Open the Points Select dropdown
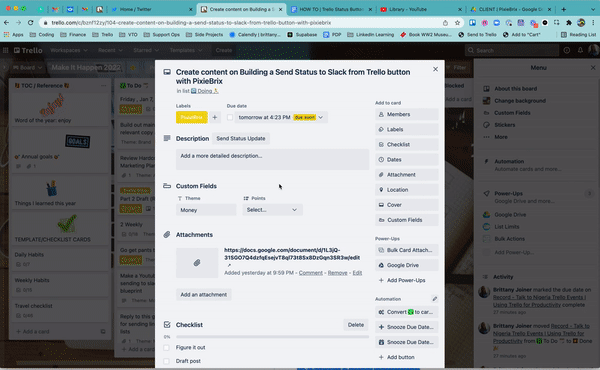Viewport: 600px width, 370px height. click(272, 210)
